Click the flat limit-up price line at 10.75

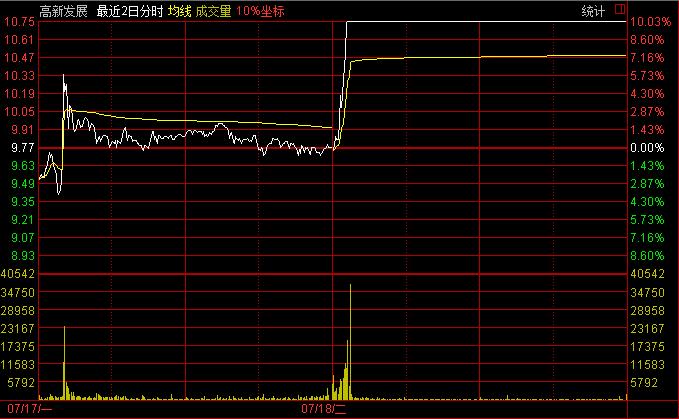click(x=486, y=21)
